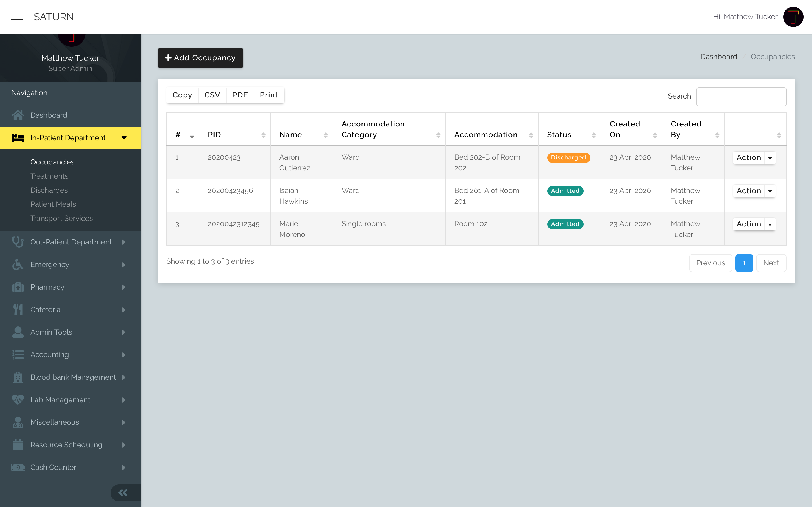Screen dimensions: 812x507
Task: Click the Cash Counter money icon
Action: [18, 467]
